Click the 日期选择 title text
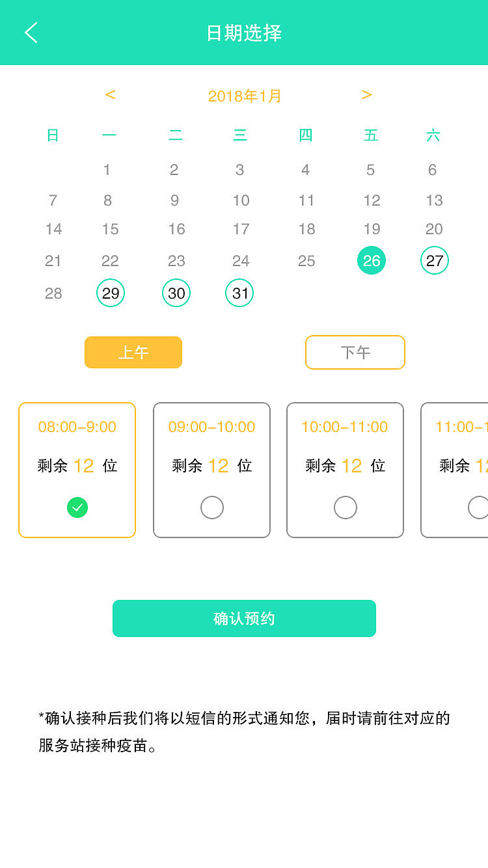 pos(243,32)
